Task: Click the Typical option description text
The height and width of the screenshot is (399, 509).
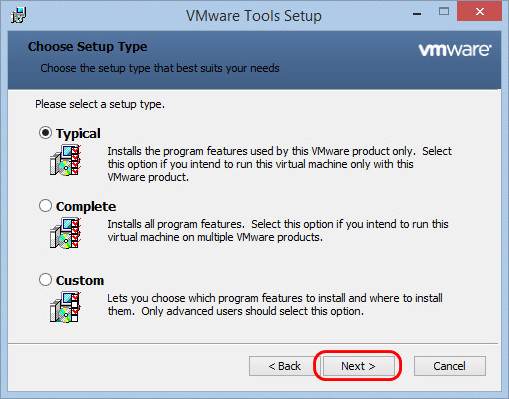Action: tap(279, 164)
